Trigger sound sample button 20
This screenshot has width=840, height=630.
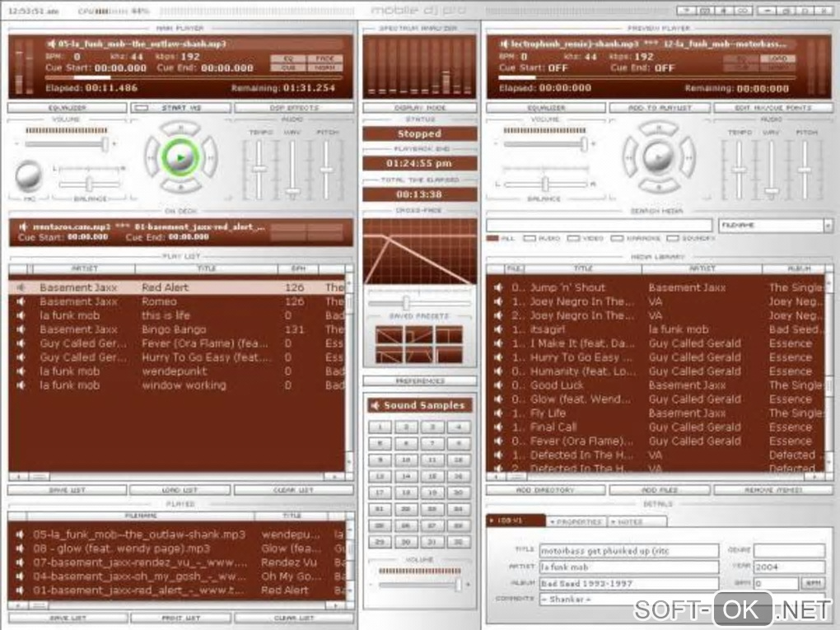[x=459, y=492]
